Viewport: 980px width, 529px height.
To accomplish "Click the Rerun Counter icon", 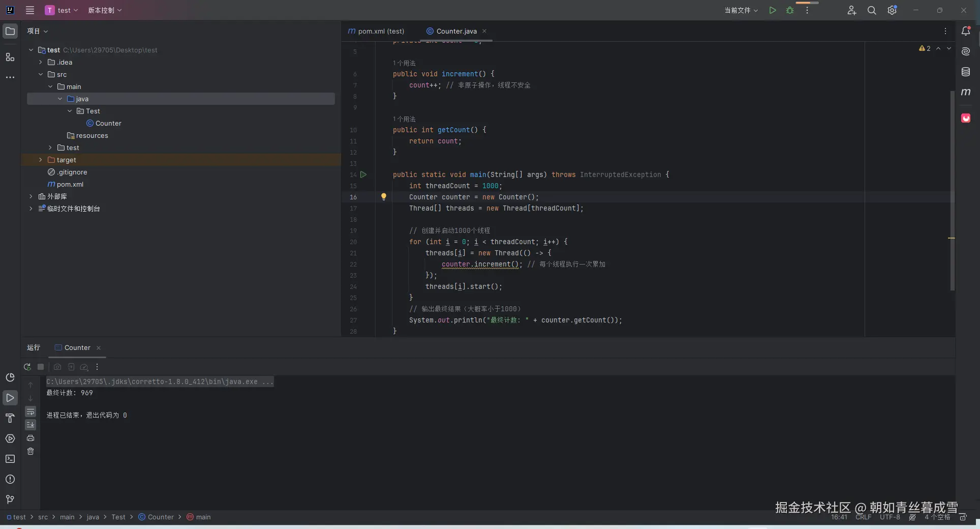I will click(27, 367).
